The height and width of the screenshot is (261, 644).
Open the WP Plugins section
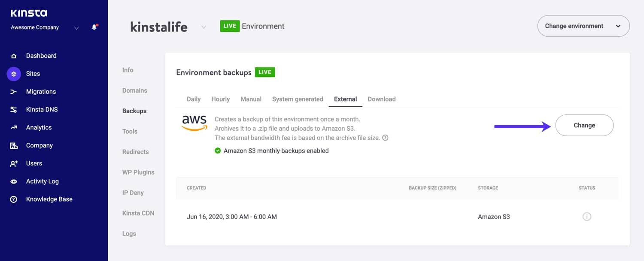click(x=138, y=173)
